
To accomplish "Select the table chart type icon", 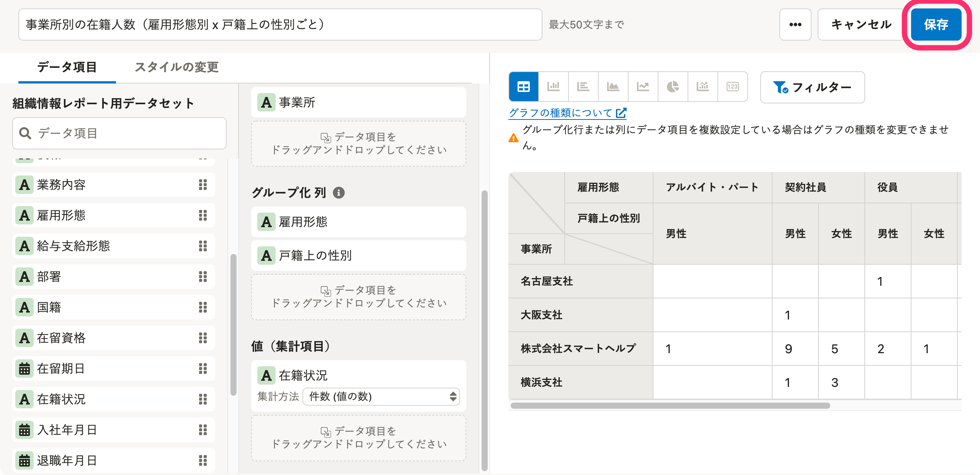I will [523, 87].
